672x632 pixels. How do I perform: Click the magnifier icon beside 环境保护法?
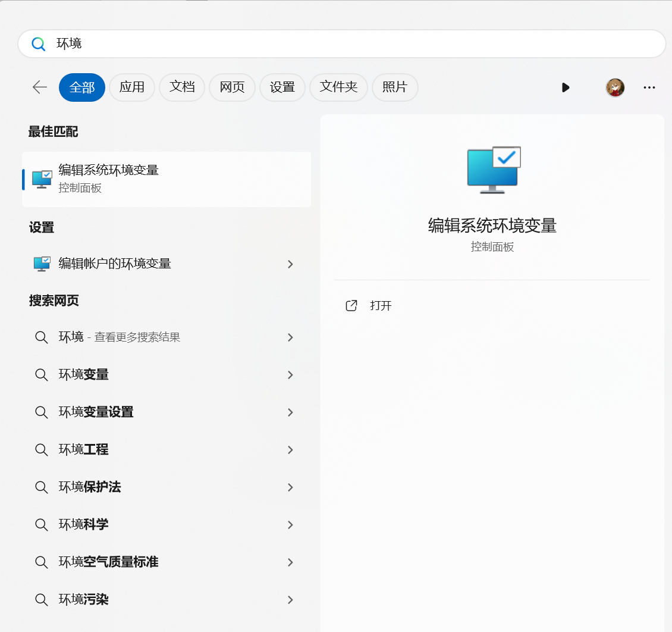click(41, 487)
